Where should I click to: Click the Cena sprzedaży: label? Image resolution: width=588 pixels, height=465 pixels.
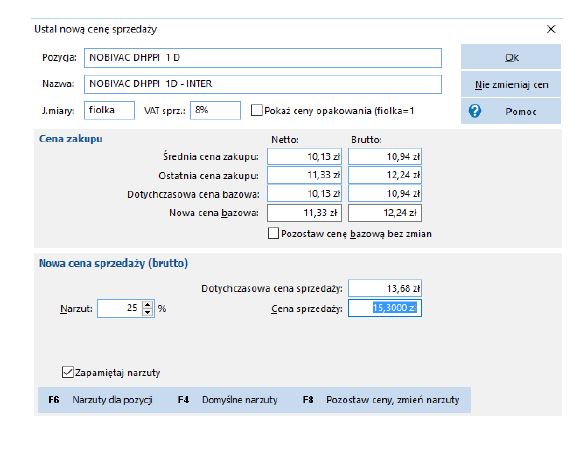[307, 309]
